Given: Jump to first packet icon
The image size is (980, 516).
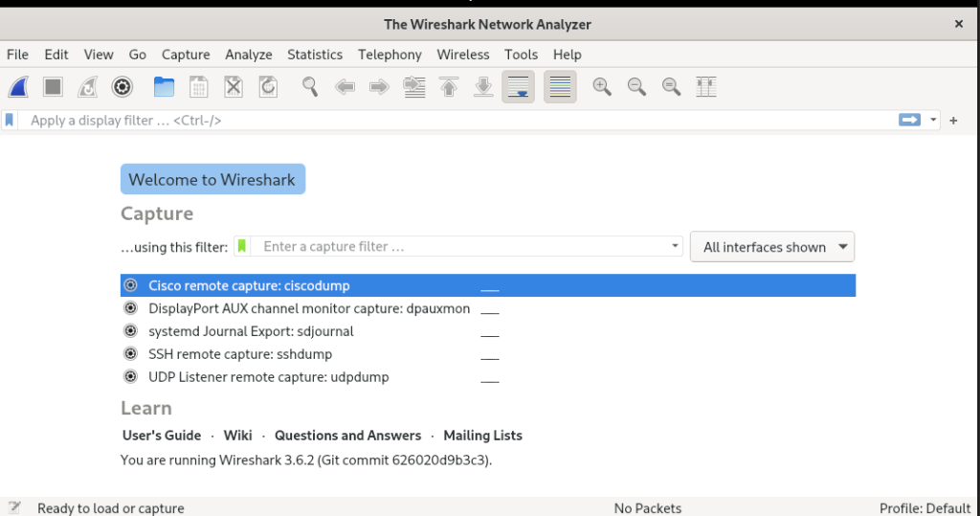Looking at the screenshot, I should [449, 87].
